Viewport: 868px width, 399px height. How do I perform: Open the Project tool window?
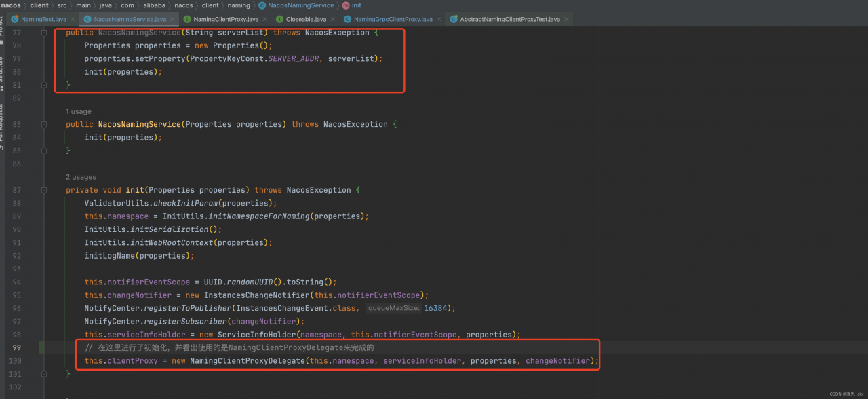pyautogui.click(x=2, y=27)
